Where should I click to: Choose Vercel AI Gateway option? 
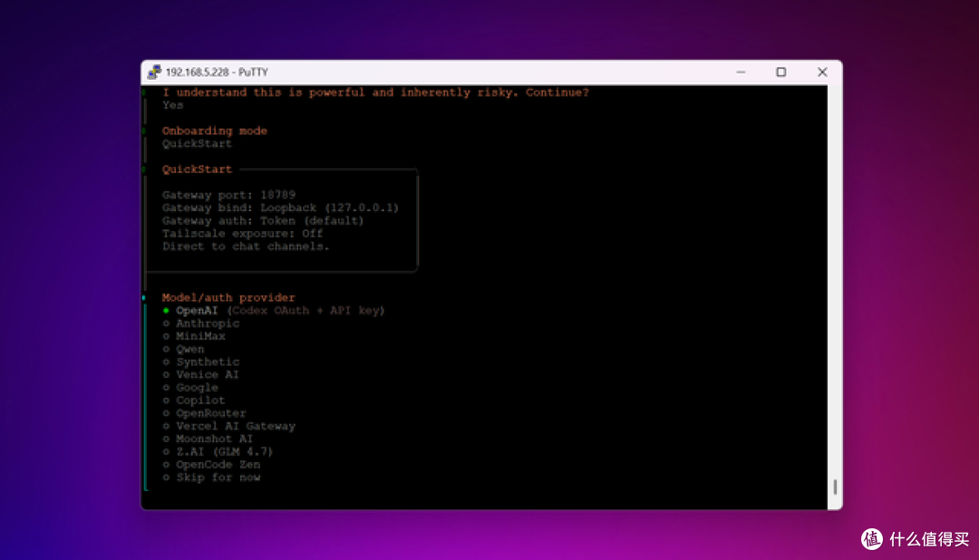coord(229,426)
